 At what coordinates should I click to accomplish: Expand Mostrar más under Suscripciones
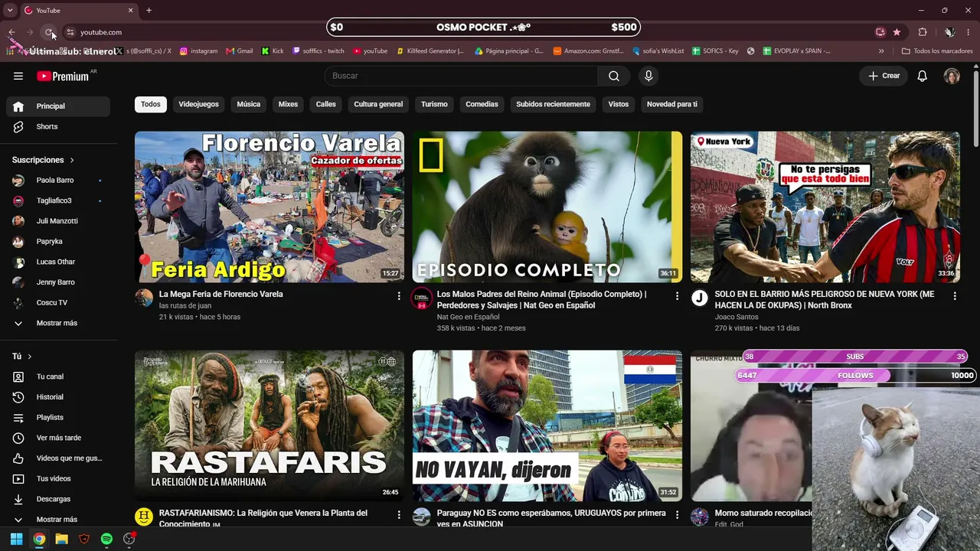tap(58, 323)
